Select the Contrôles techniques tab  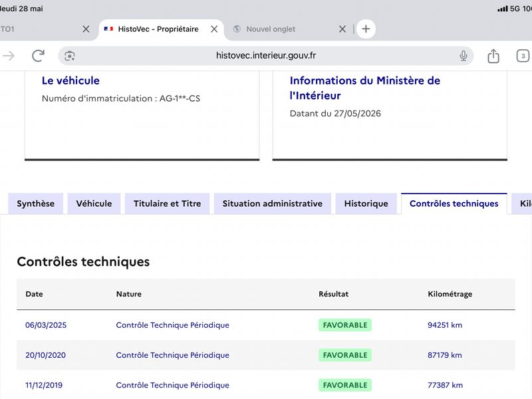pos(454,203)
